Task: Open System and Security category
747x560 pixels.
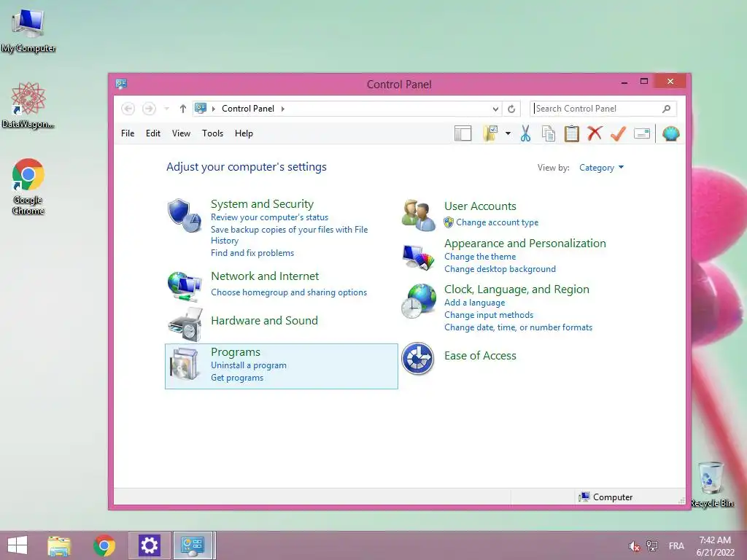Action: tap(262, 204)
